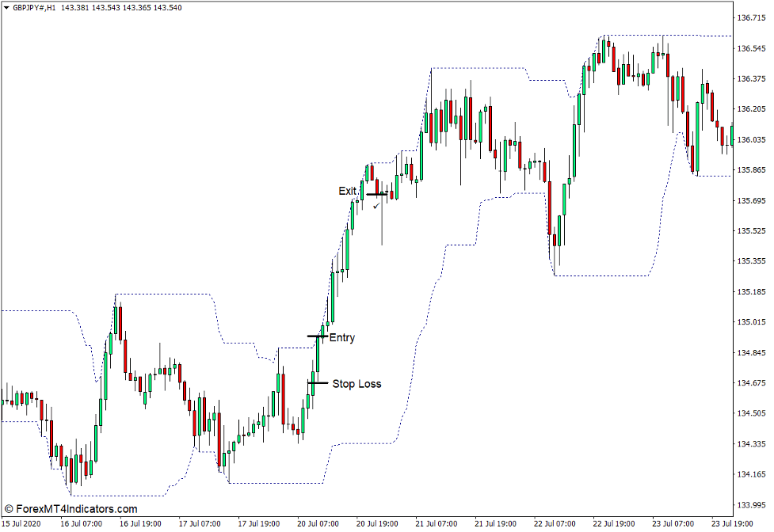Click the 135.865 price scale value
The width and height of the screenshot is (774, 532).
click(x=752, y=168)
